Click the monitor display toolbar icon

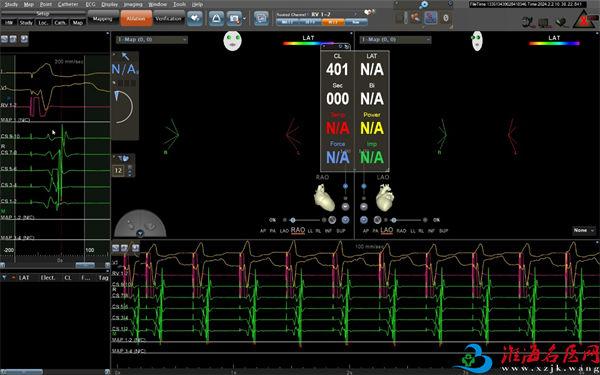coord(261,18)
